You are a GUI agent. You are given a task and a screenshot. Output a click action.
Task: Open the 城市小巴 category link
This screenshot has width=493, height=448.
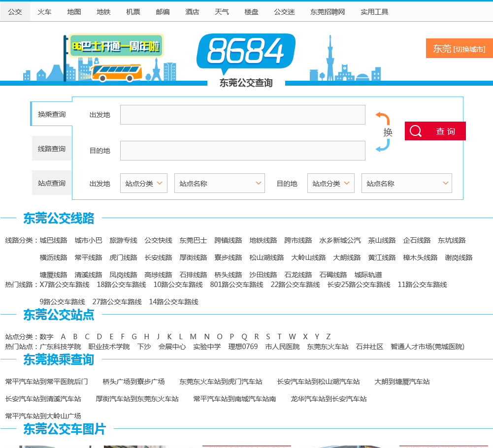pos(88,241)
